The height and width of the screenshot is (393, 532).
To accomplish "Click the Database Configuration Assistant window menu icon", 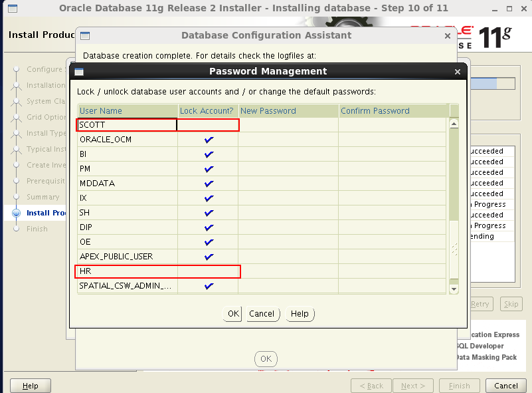I will (x=85, y=36).
